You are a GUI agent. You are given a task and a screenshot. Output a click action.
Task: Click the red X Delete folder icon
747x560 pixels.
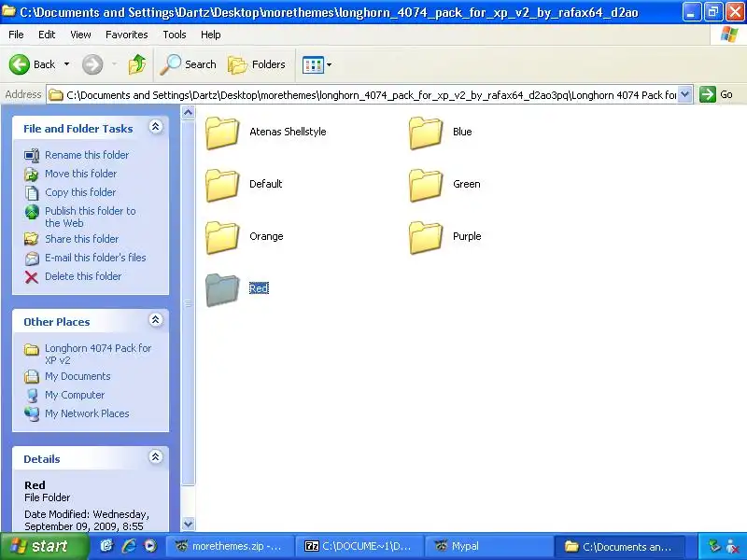click(x=32, y=277)
